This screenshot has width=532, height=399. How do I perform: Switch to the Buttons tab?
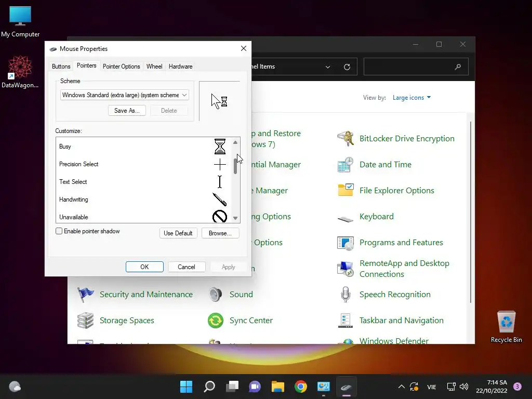(61, 66)
